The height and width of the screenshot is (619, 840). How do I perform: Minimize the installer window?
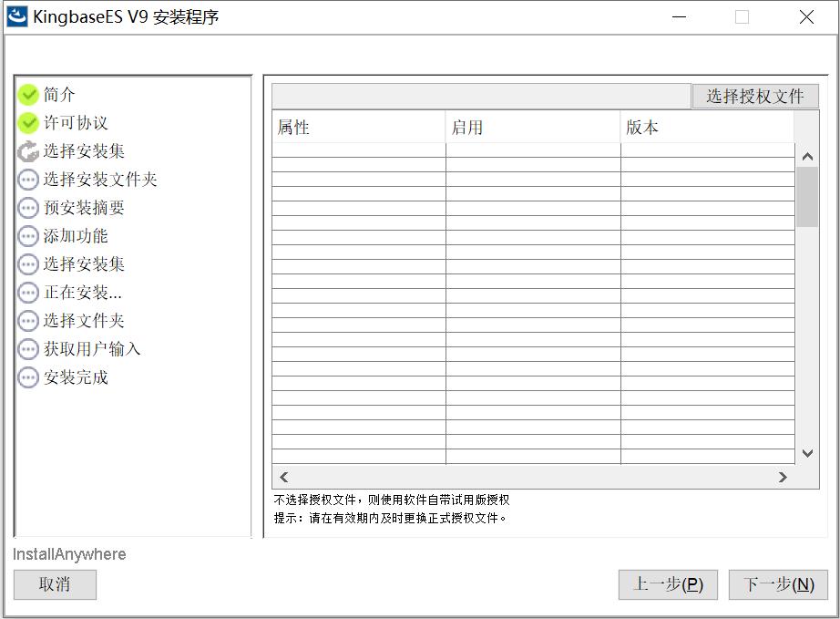pyautogui.click(x=680, y=17)
